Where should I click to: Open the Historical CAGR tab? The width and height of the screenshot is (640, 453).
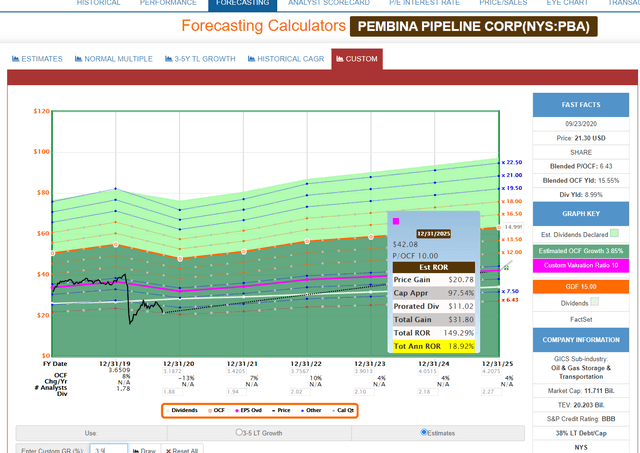click(286, 59)
